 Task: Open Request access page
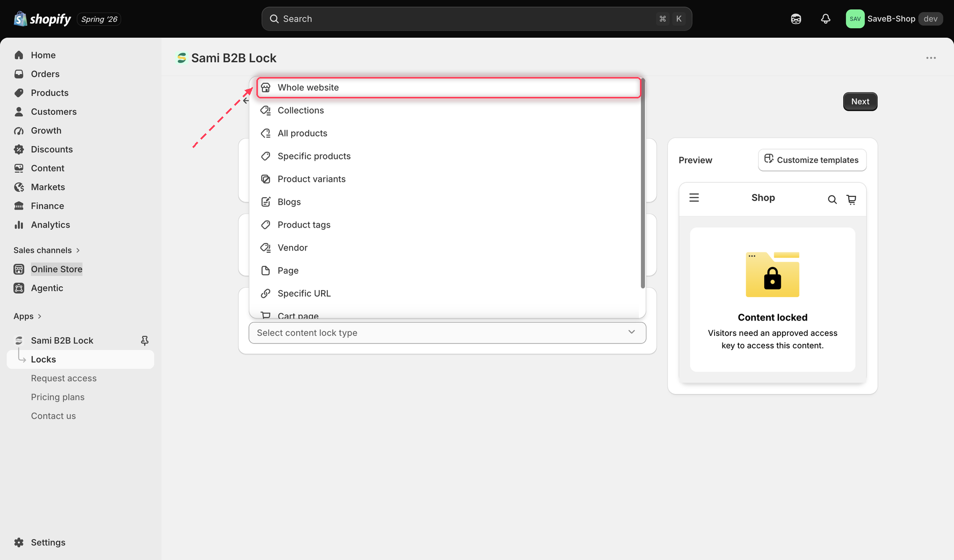coord(64,378)
